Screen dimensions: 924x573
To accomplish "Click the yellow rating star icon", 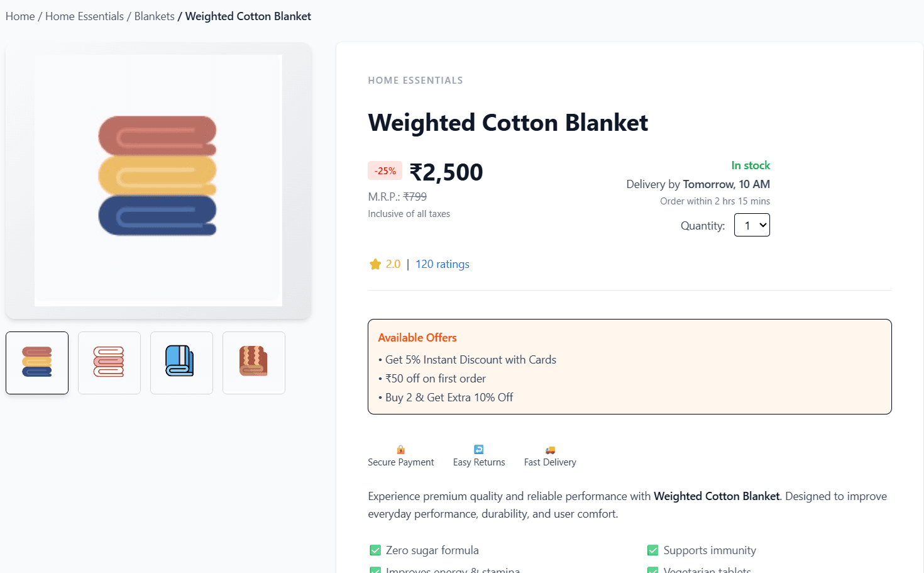I will click(x=375, y=265).
